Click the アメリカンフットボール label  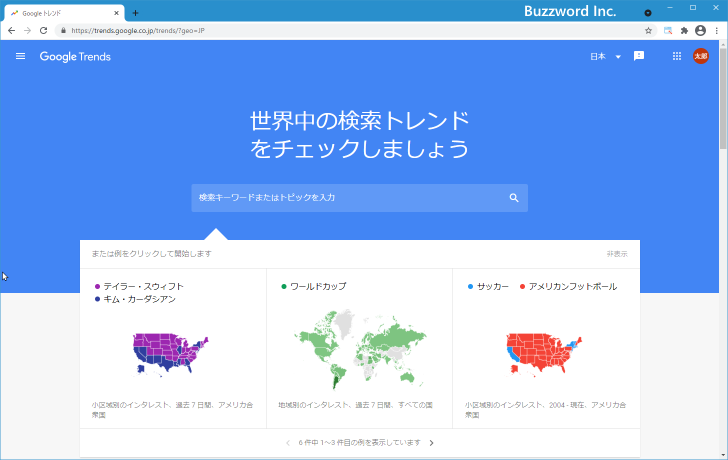[572, 286]
